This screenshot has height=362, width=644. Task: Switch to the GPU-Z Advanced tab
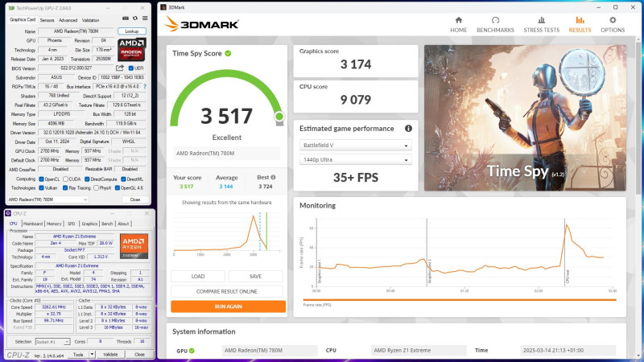[68, 20]
